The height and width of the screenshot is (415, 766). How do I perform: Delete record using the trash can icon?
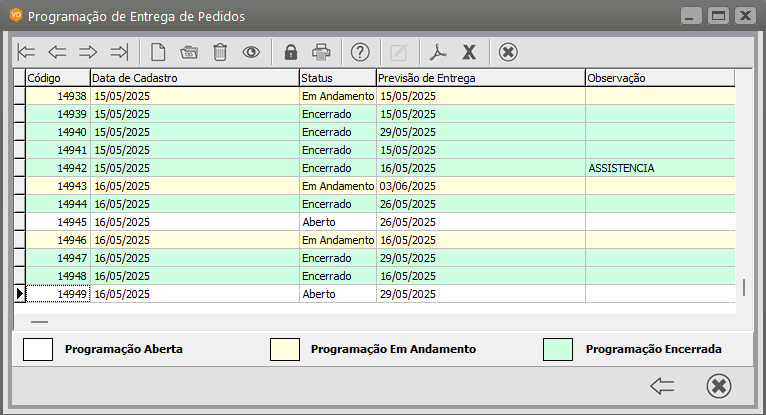220,52
